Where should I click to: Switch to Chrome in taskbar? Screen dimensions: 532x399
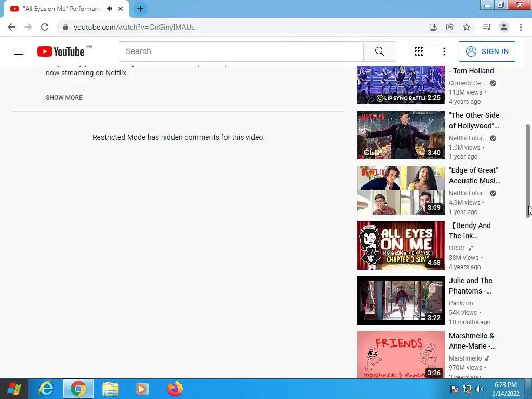click(x=78, y=389)
